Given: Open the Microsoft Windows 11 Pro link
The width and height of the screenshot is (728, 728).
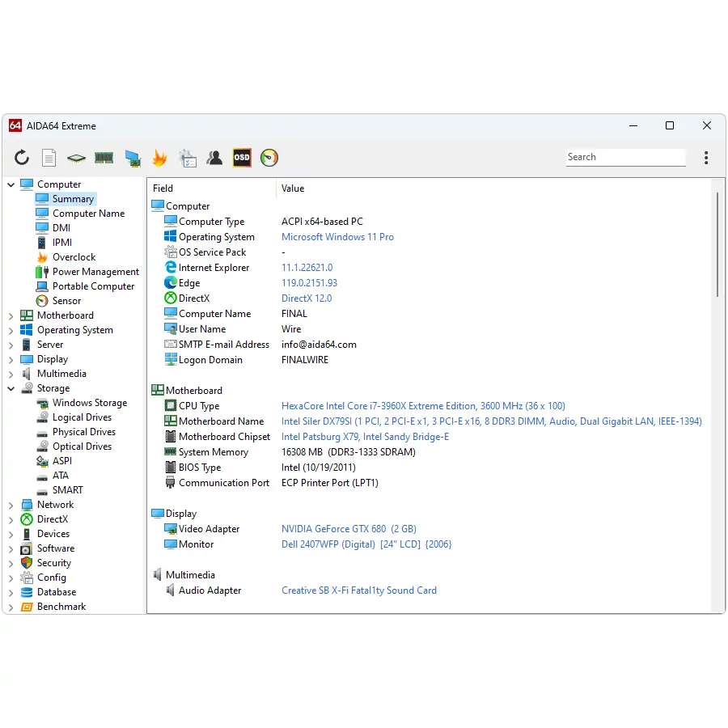Looking at the screenshot, I should (x=337, y=237).
